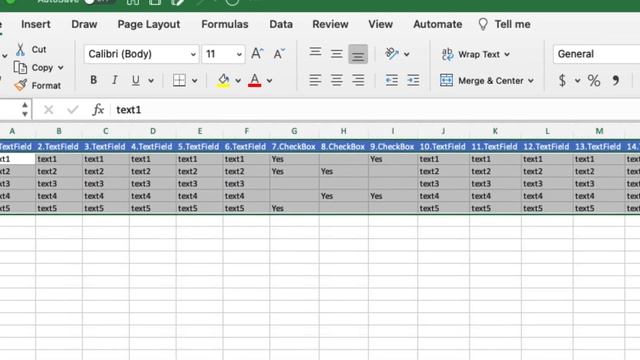
Task: Open the Data tab
Action: click(281, 24)
